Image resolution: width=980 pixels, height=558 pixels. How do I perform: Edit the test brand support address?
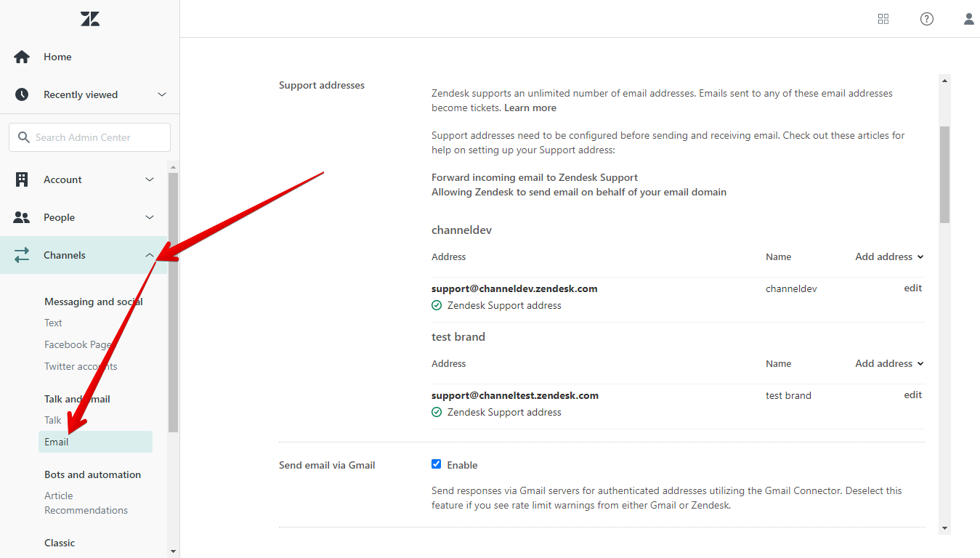click(913, 395)
